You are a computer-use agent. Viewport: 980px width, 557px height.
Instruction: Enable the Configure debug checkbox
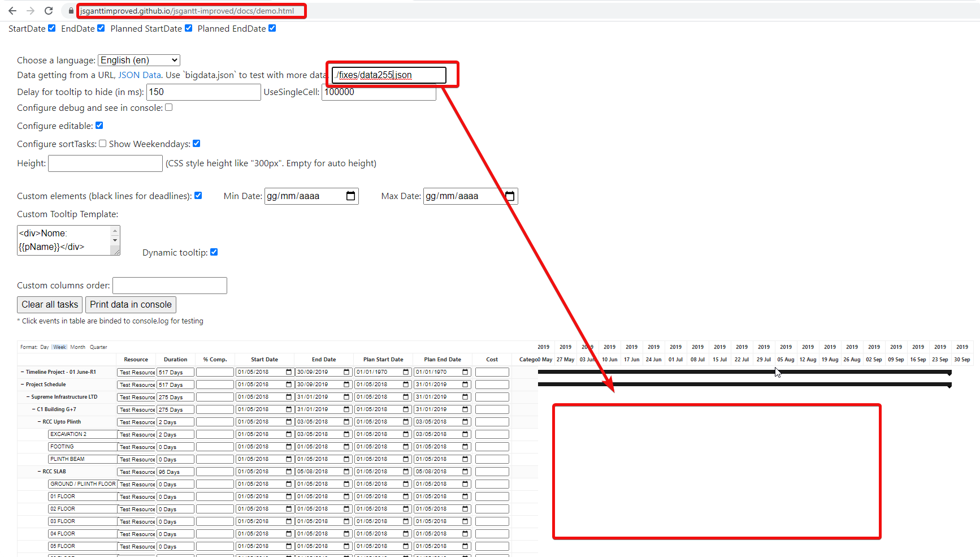[168, 107]
